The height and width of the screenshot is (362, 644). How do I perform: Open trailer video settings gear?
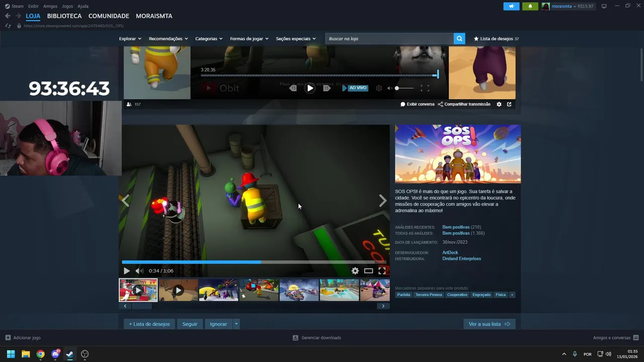(x=355, y=271)
